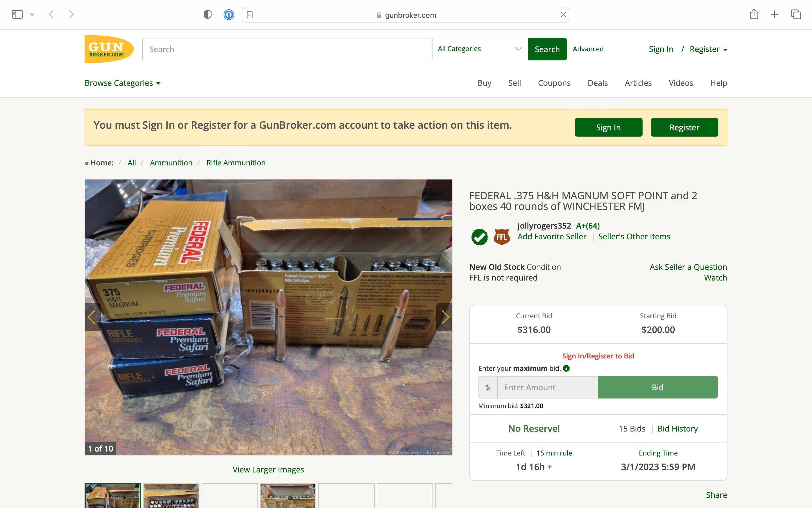Screen dimensions: 812x508
Task: Click the green Search button
Action: (x=547, y=49)
